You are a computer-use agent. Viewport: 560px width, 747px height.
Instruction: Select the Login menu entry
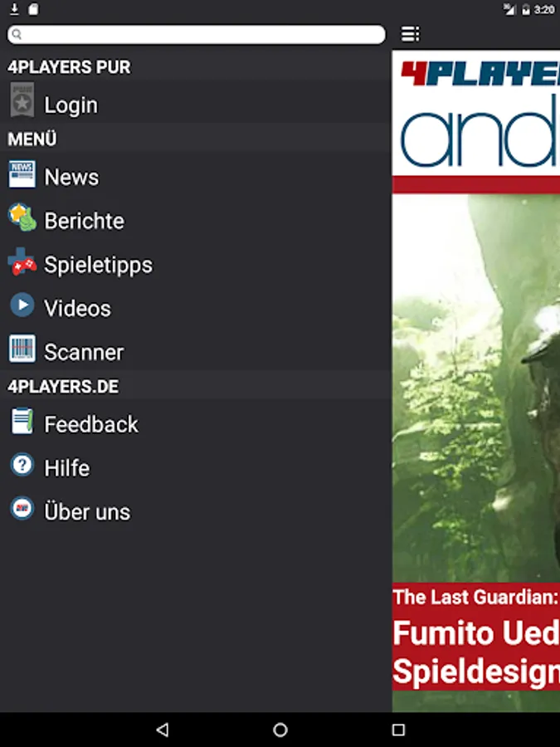click(195, 104)
